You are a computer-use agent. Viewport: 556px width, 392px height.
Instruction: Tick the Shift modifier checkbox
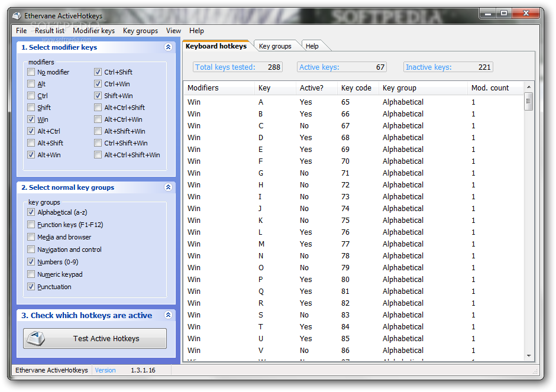click(x=31, y=108)
